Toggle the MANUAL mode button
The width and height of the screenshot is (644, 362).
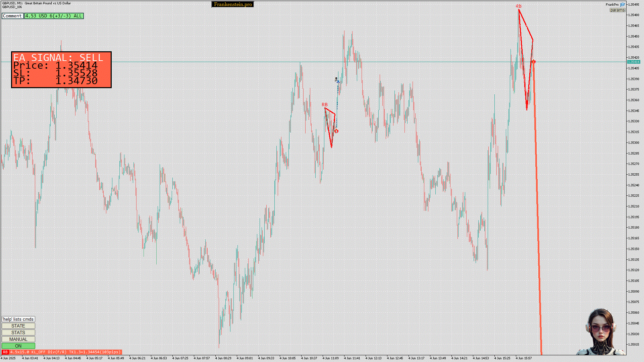click(x=18, y=339)
